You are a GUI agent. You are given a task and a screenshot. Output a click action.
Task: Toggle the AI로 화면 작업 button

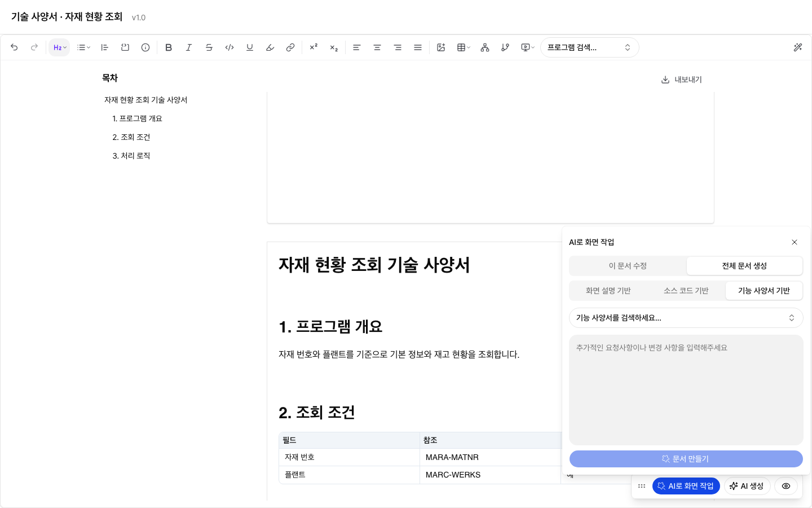click(686, 486)
